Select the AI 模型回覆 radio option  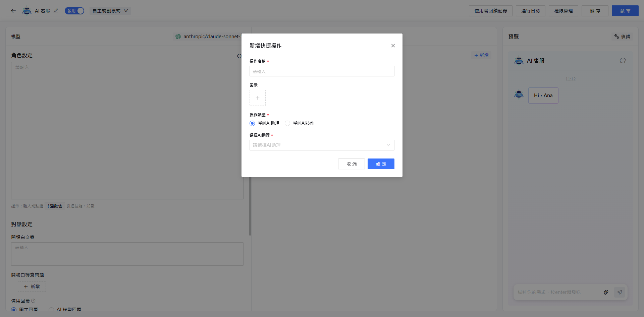coord(51,310)
